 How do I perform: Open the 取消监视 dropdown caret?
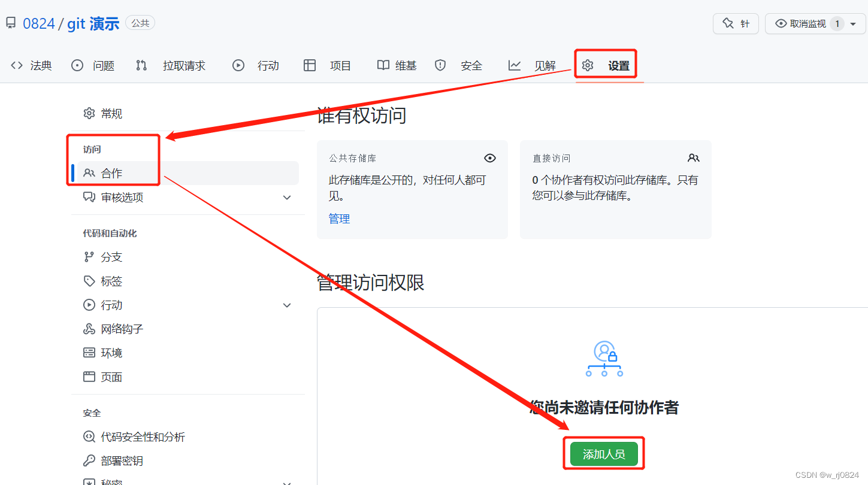[x=853, y=24]
